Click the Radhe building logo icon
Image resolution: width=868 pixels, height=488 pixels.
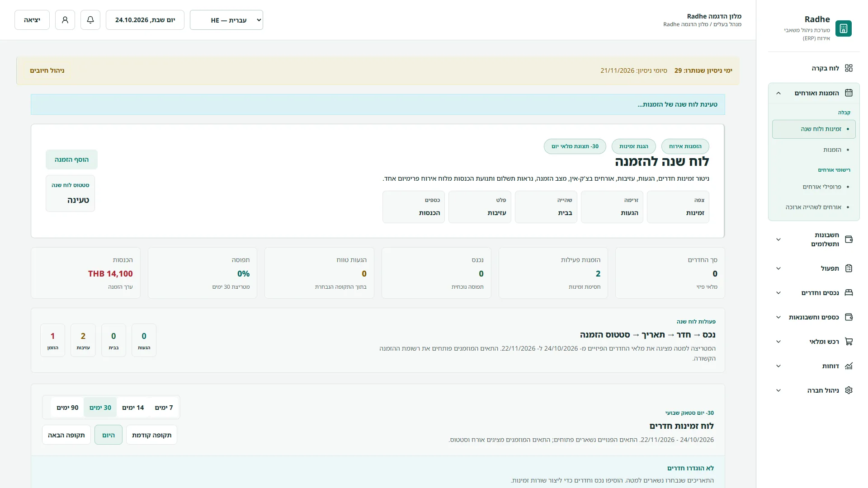click(x=843, y=28)
